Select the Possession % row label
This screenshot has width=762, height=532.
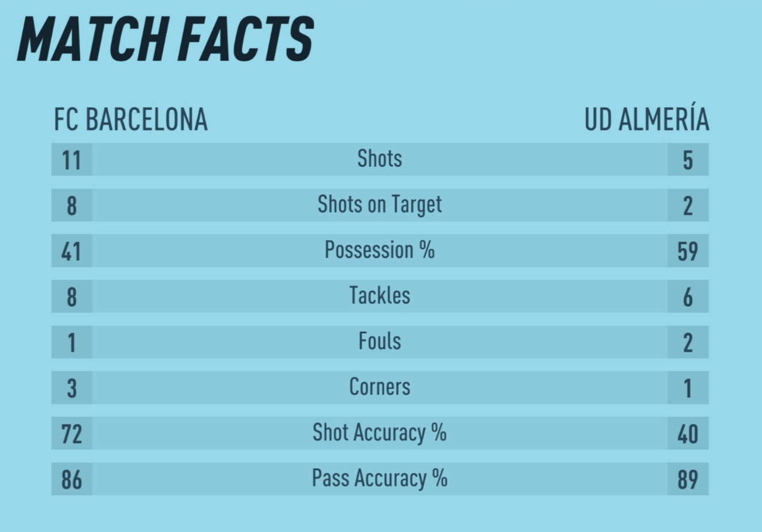pos(379,250)
